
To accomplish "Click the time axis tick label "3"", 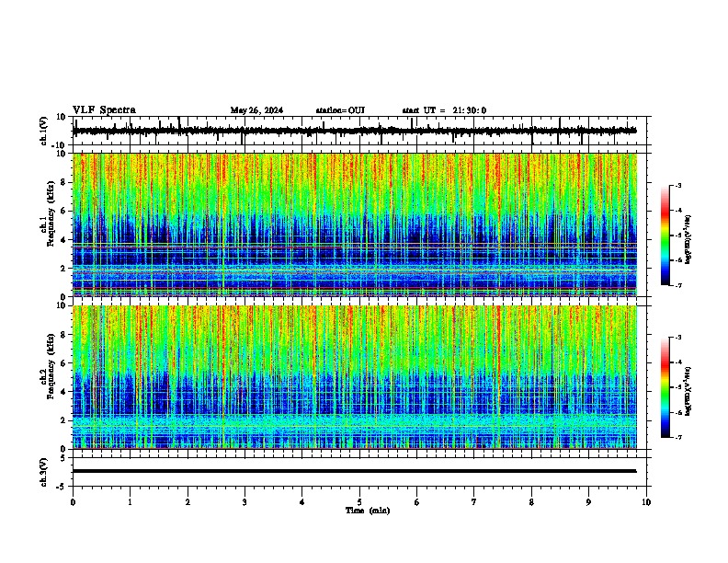I will (x=245, y=502).
